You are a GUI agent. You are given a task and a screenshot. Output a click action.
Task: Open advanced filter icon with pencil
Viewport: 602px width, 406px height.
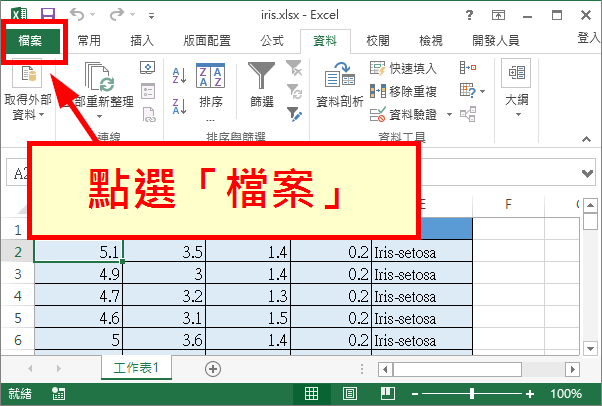coord(294,114)
